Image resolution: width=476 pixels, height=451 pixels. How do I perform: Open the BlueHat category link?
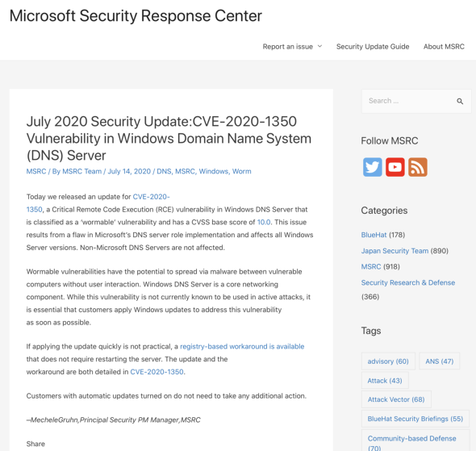pos(374,235)
